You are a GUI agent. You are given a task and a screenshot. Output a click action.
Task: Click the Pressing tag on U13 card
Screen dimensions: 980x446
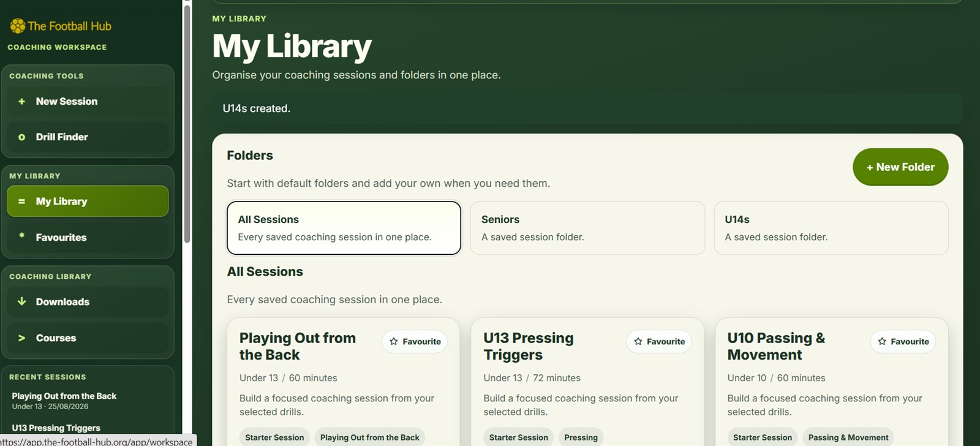pyautogui.click(x=581, y=437)
